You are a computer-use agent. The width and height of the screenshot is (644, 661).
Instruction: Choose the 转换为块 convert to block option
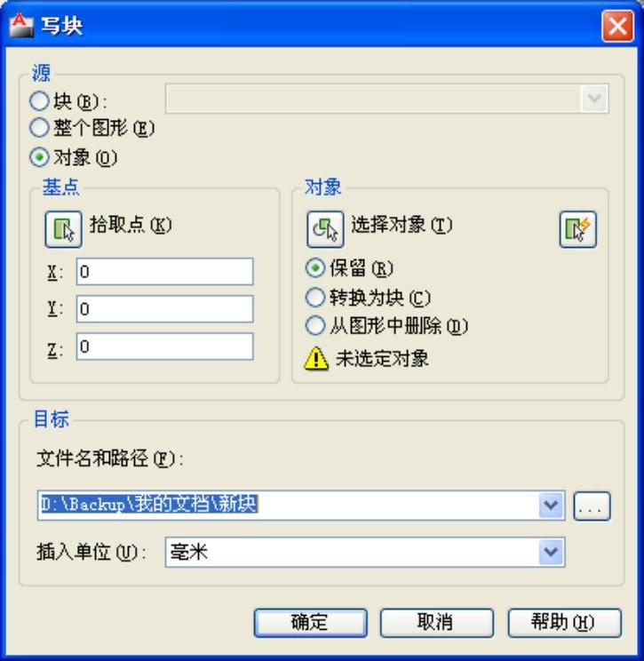(x=314, y=298)
